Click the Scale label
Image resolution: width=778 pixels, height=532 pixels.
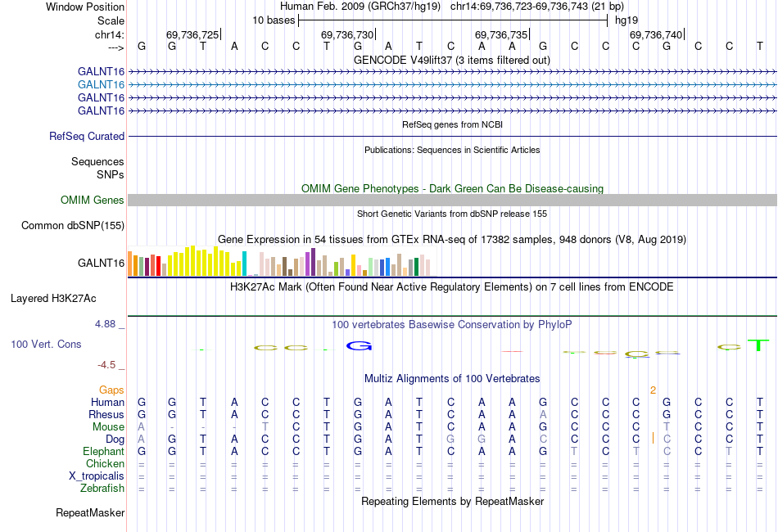(111, 20)
